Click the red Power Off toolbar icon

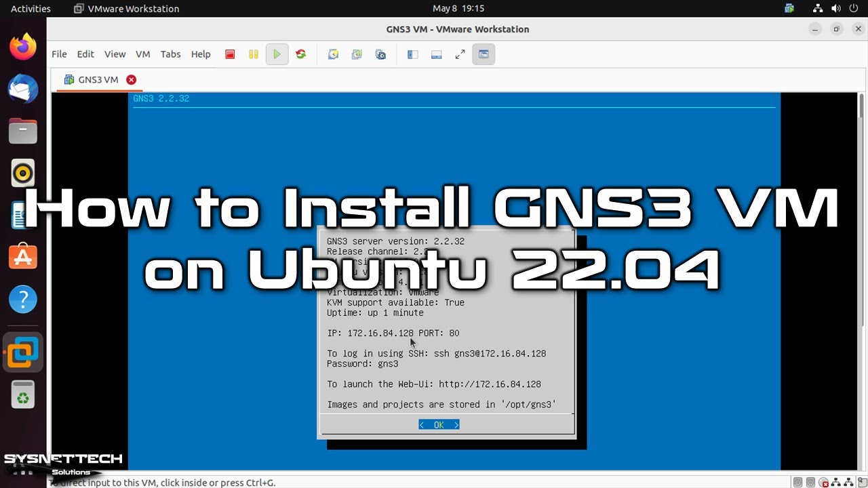[x=230, y=54]
